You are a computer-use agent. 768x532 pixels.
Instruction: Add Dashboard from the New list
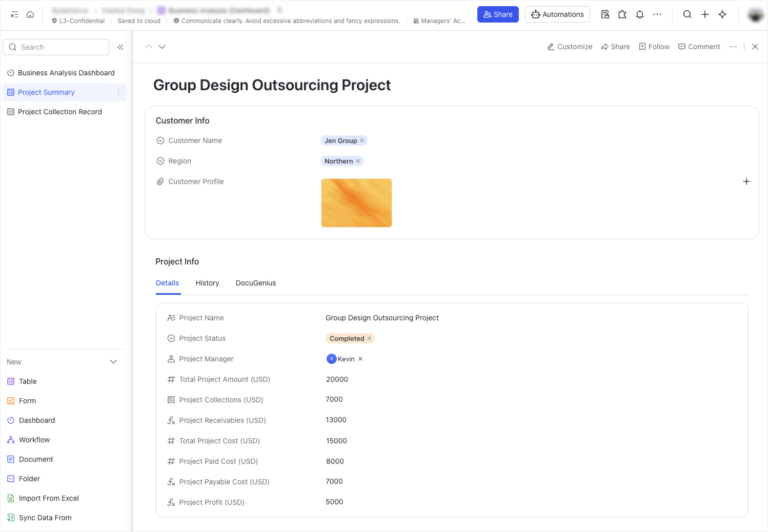[x=36, y=420]
